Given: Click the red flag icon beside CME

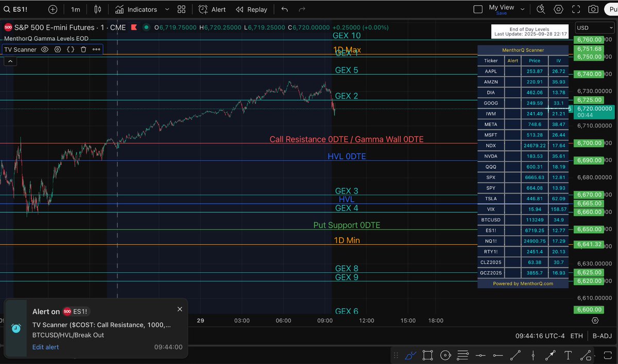Looking at the screenshot, I should [x=133, y=27].
